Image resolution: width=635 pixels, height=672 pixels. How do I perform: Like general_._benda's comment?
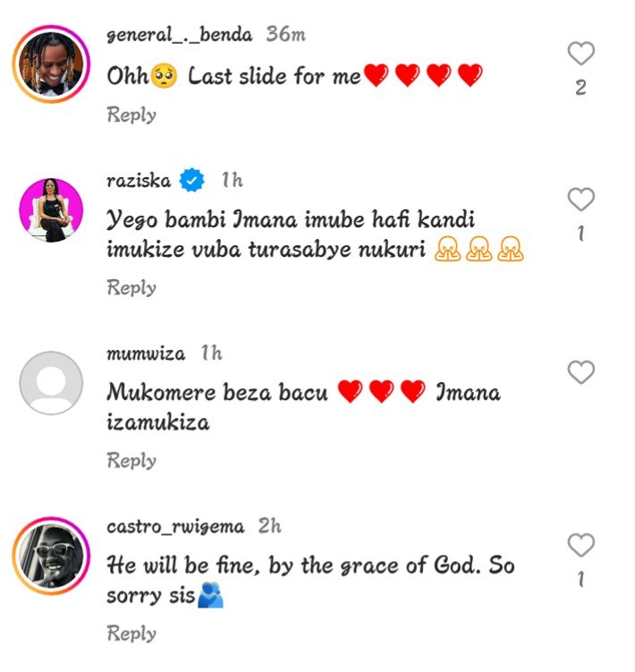(581, 54)
